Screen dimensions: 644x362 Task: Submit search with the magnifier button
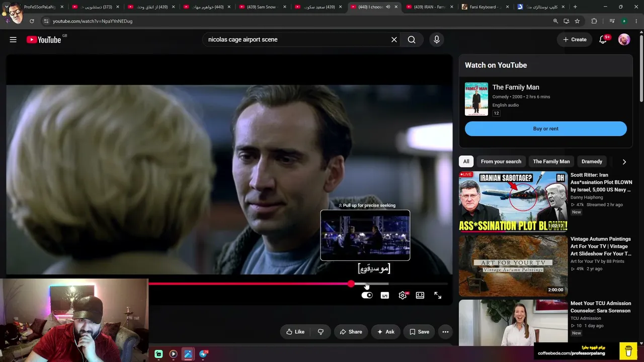pyautogui.click(x=412, y=40)
